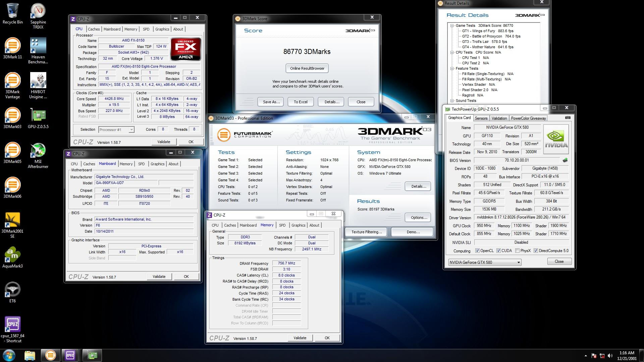Select GT1 - Wings of Fury result row
The width and height of the screenshot is (644, 362).
pos(487,31)
